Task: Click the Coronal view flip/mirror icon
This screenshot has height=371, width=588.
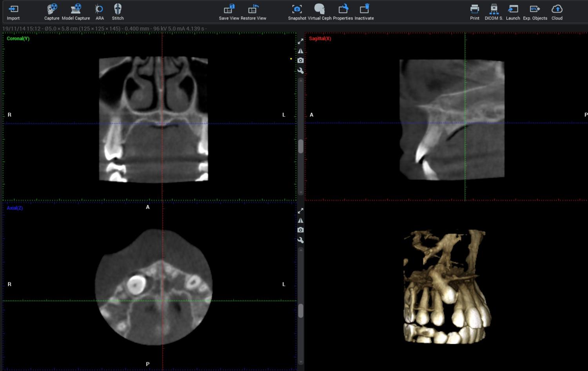Action: [301, 51]
